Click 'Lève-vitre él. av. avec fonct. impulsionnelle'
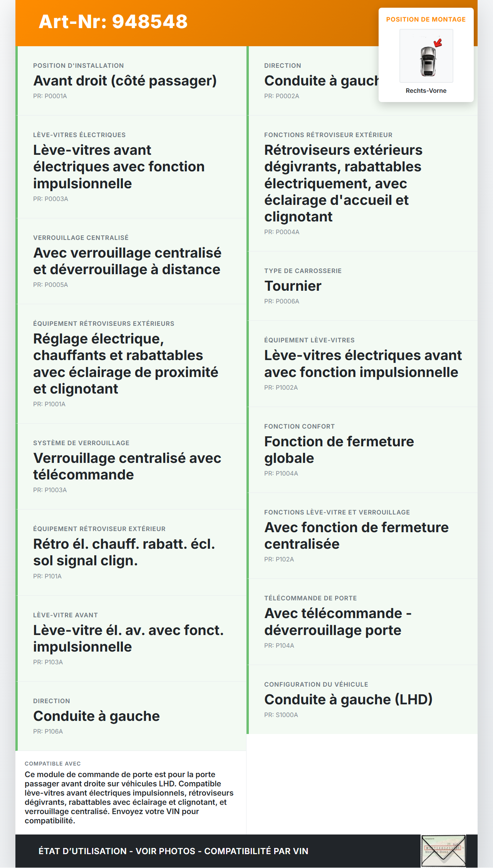Image resolution: width=493 pixels, height=868 pixels. [128, 638]
